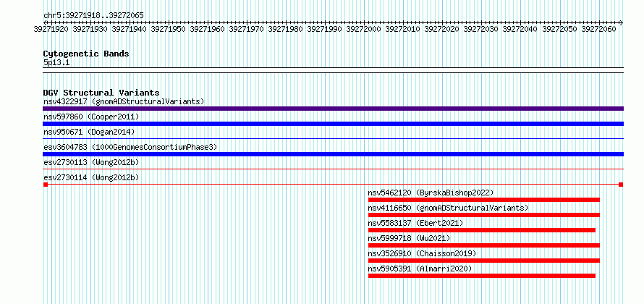Click nsv5462120 (ByrskaBishop2022) label

pos(431,193)
